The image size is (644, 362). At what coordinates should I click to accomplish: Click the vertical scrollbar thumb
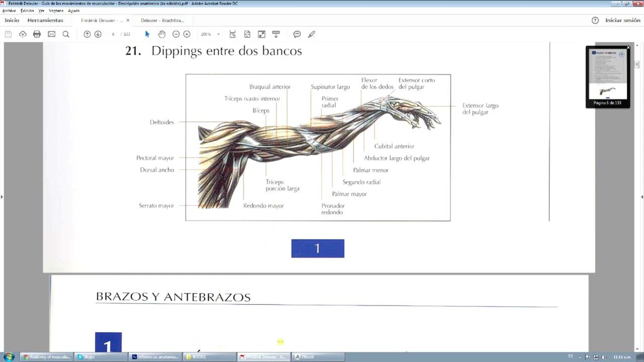click(x=637, y=64)
